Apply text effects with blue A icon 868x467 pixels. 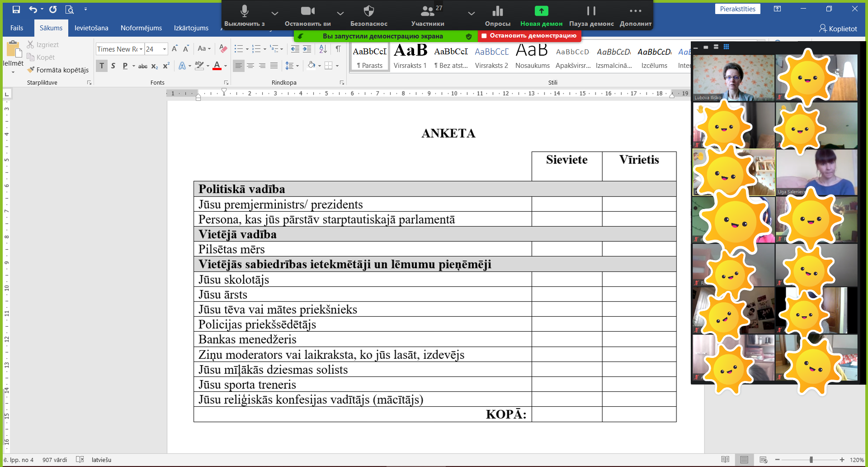182,66
